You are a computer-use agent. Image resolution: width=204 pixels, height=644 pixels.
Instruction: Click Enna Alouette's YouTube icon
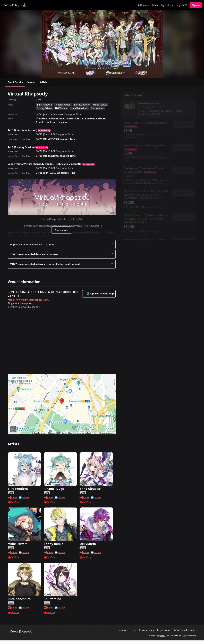click(x=81, y=502)
